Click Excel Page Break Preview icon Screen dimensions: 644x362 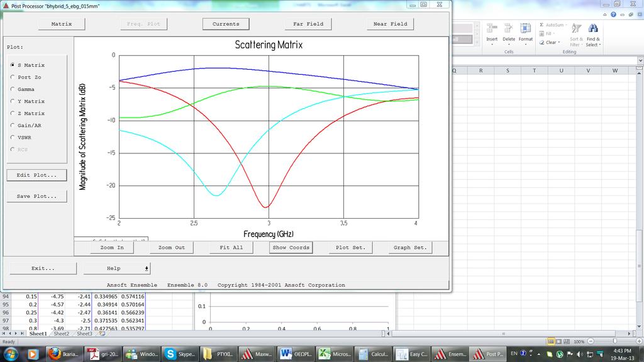(567, 341)
